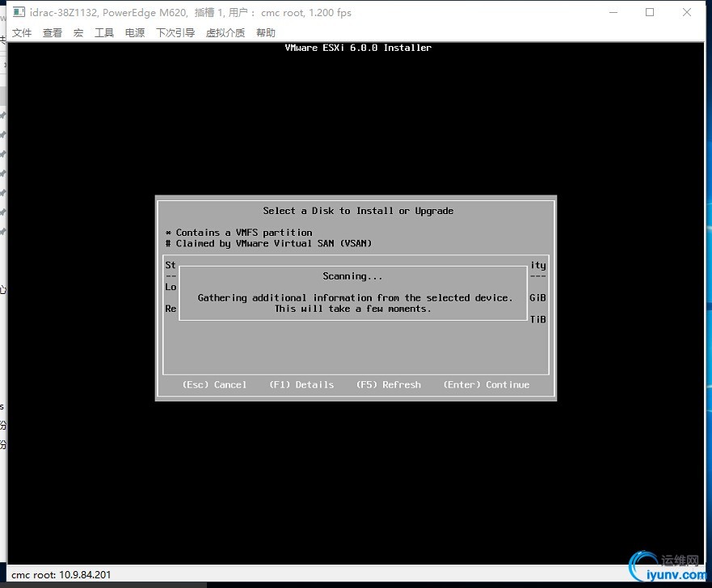This screenshot has height=588, width=712.
Task: Minimize the iDRAC console window
Action: coord(613,12)
